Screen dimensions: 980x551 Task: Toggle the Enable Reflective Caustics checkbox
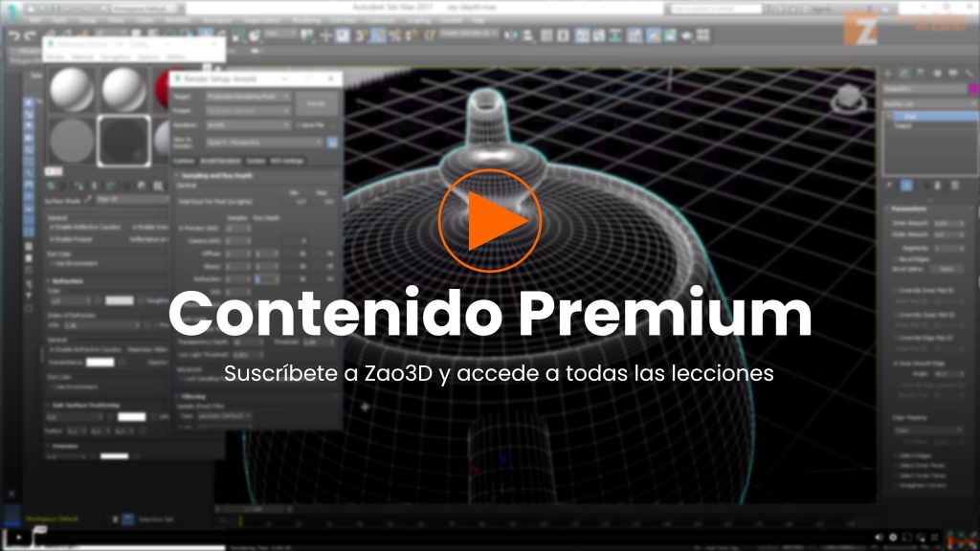(52, 228)
